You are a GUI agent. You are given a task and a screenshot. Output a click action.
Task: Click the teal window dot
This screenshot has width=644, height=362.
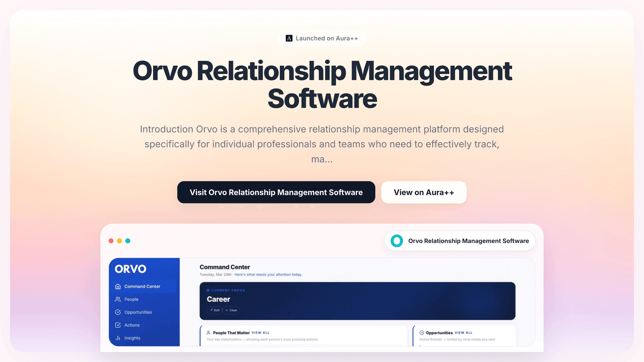(x=128, y=241)
